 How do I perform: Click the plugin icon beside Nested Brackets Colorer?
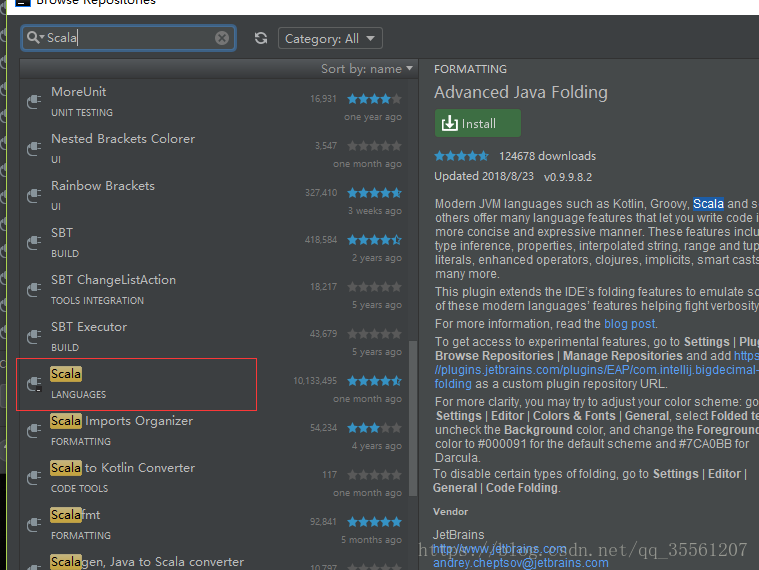(34, 148)
